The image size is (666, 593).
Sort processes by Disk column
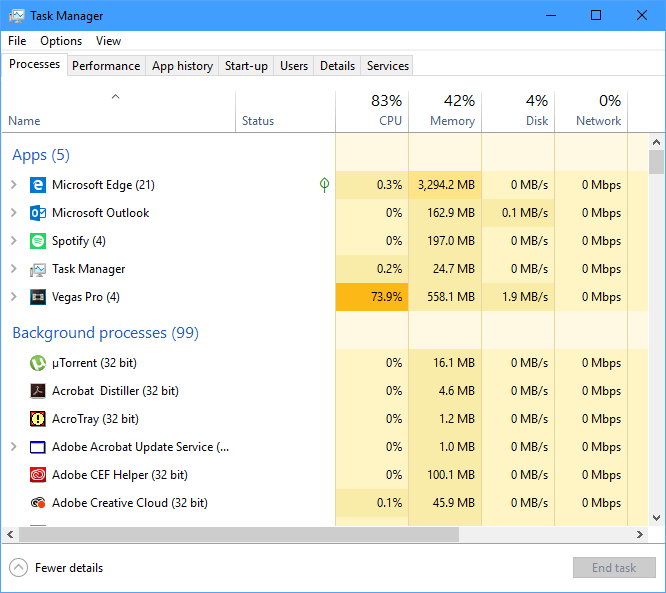[x=518, y=112]
